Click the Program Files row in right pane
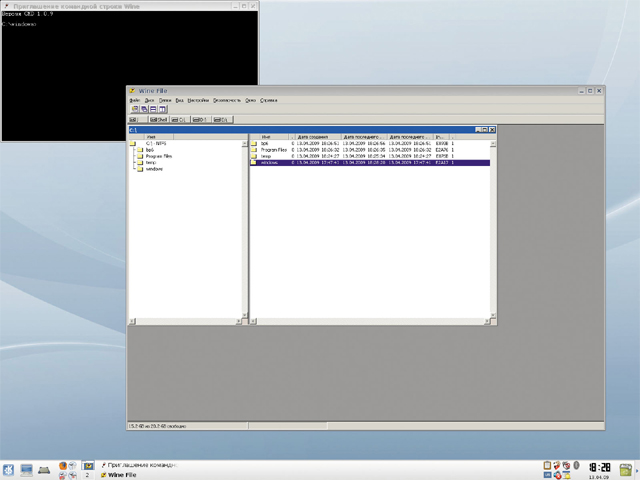Image resolution: width=640 pixels, height=480 pixels. pyautogui.click(x=370, y=150)
